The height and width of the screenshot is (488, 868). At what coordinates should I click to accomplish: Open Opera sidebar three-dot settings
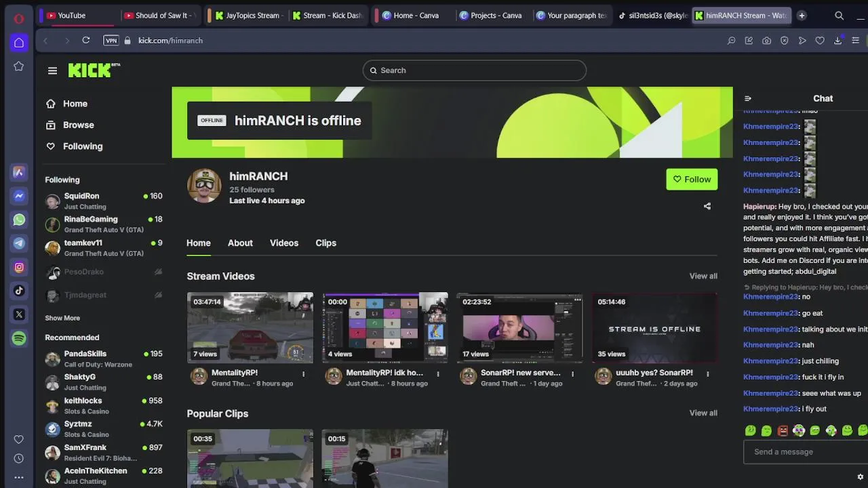[18, 477]
